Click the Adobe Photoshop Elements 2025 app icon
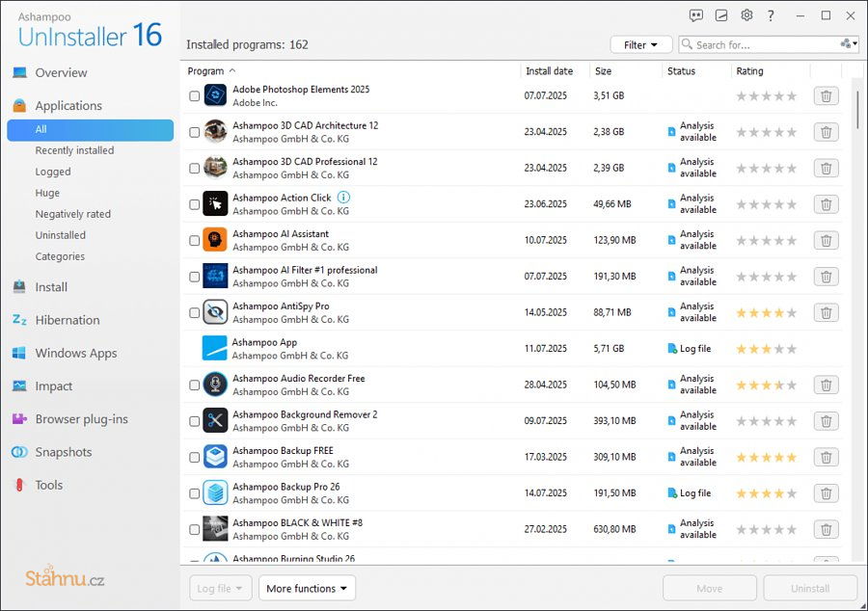 (x=215, y=95)
